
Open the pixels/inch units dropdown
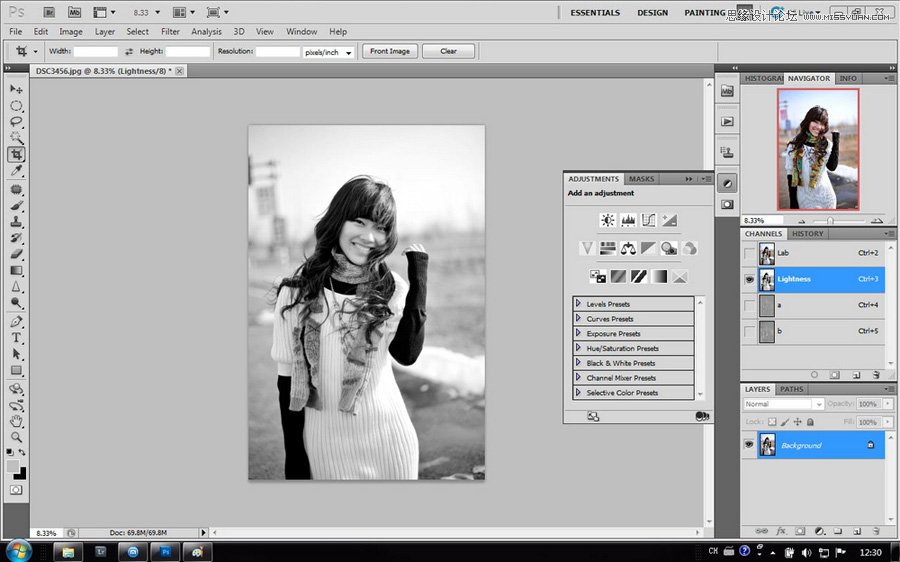(x=329, y=51)
